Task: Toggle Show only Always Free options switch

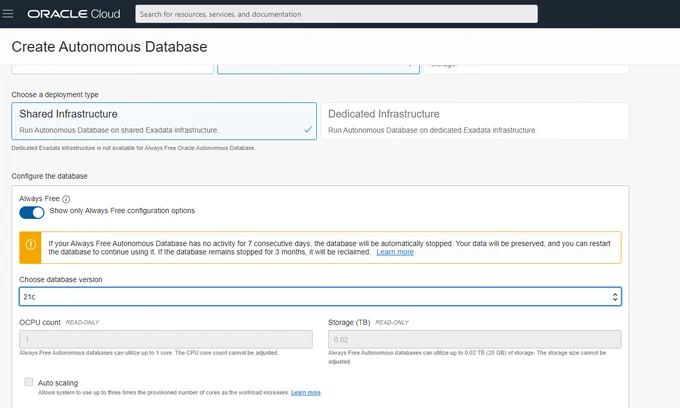Action: point(32,212)
